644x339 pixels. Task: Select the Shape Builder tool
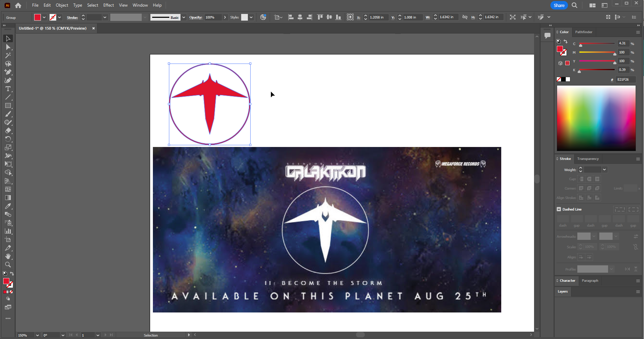tap(8, 173)
